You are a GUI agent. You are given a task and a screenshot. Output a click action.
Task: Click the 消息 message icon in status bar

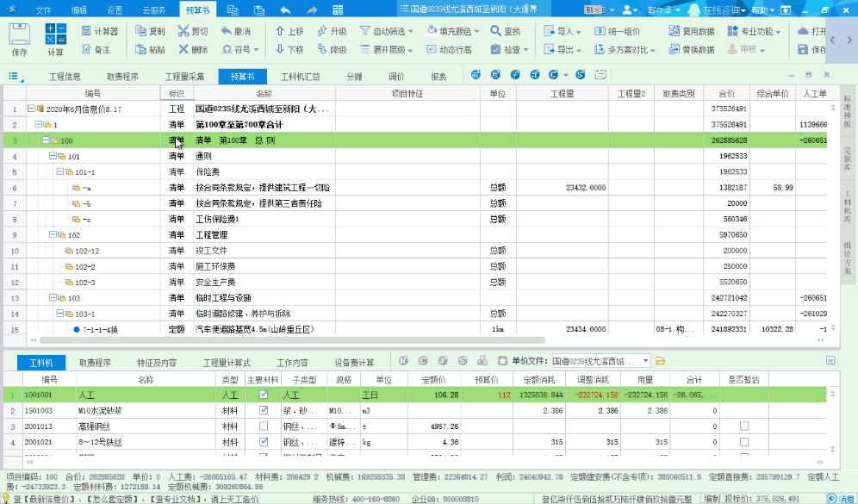pyautogui.click(x=842, y=499)
